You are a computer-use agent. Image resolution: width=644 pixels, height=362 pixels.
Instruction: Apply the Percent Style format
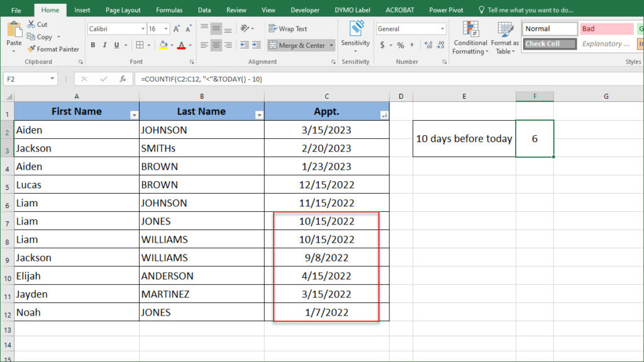[x=400, y=45]
